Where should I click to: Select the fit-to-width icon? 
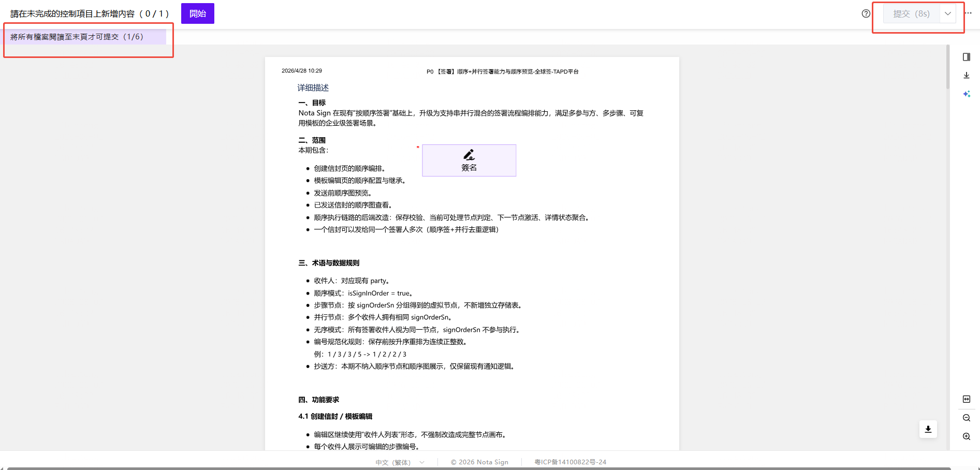(x=967, y=399)
